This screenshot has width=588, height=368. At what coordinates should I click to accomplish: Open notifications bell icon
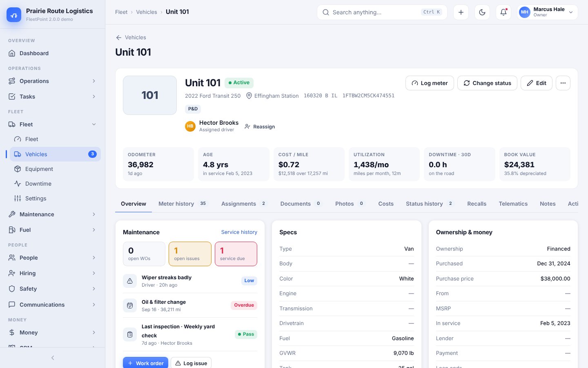[503, 12]
